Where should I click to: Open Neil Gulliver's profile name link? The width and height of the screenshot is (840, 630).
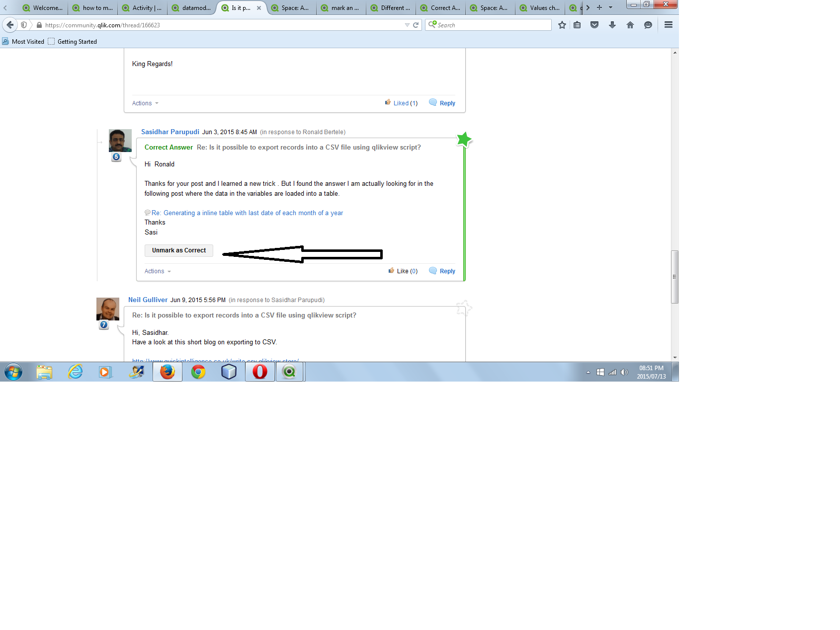[148, 300]
